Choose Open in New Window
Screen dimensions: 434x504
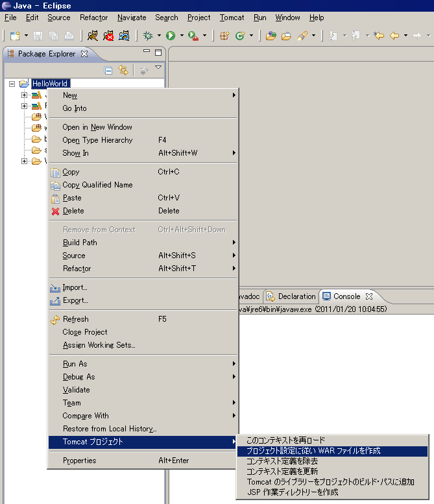point(143,127)
